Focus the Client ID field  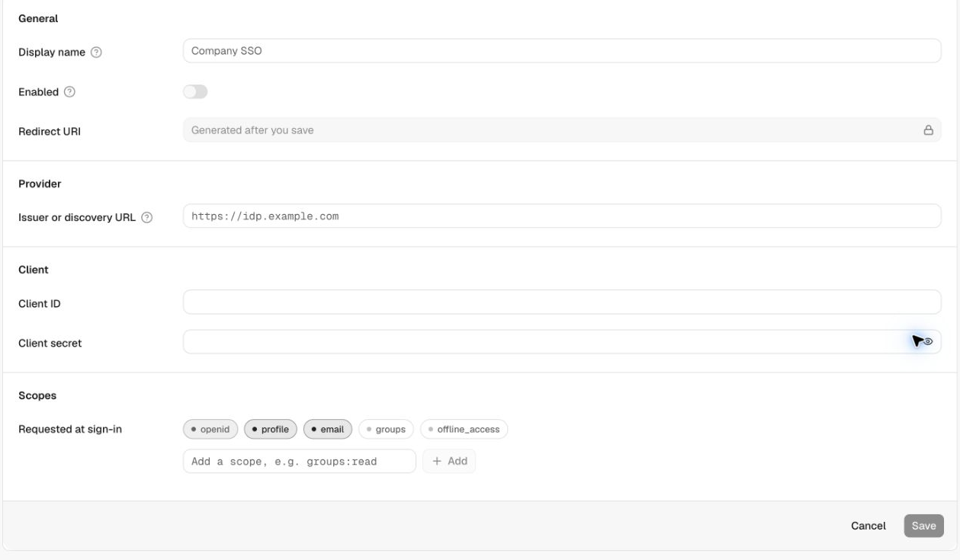click(x=562, y=302)
